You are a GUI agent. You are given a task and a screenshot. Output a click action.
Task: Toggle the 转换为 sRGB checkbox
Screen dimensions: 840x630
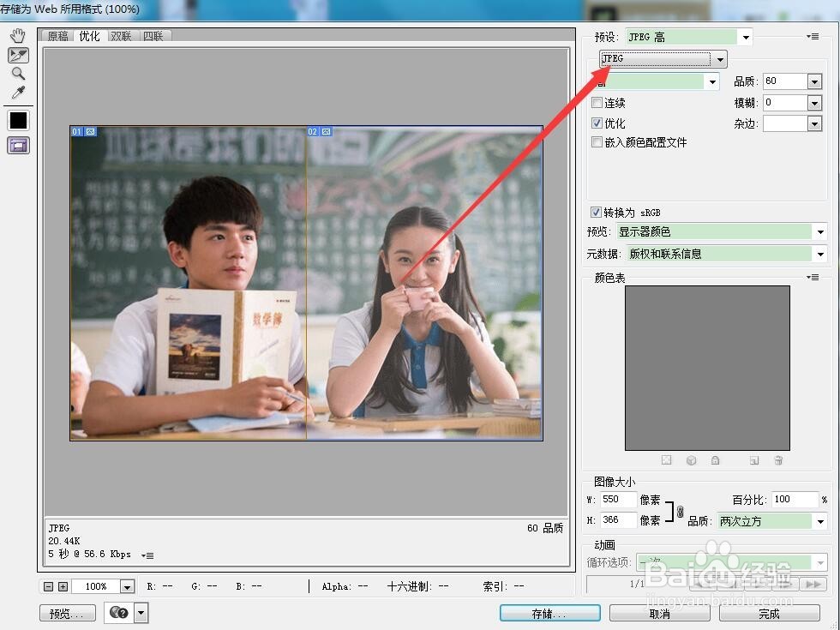(x=596, y=213)
